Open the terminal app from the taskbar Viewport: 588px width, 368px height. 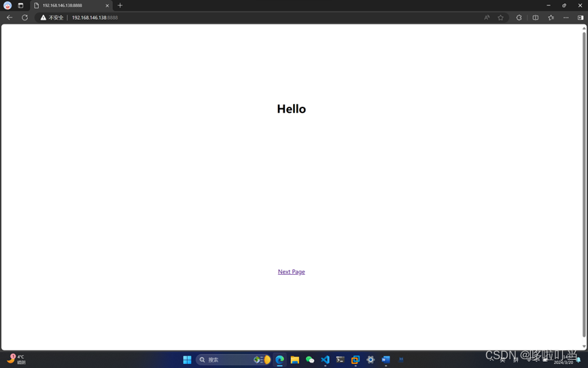[340, 360]
